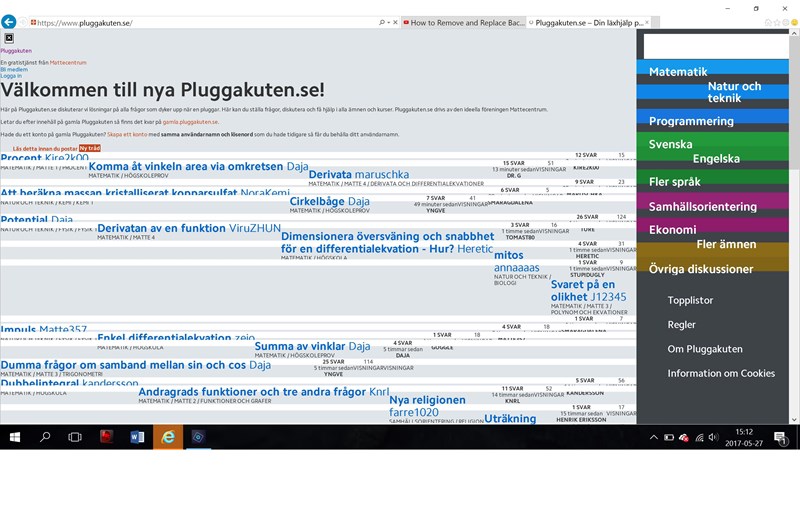Open the 'Skapa ett konto' link
This screenshot has width=800, height=532.
tap(126, 134)
